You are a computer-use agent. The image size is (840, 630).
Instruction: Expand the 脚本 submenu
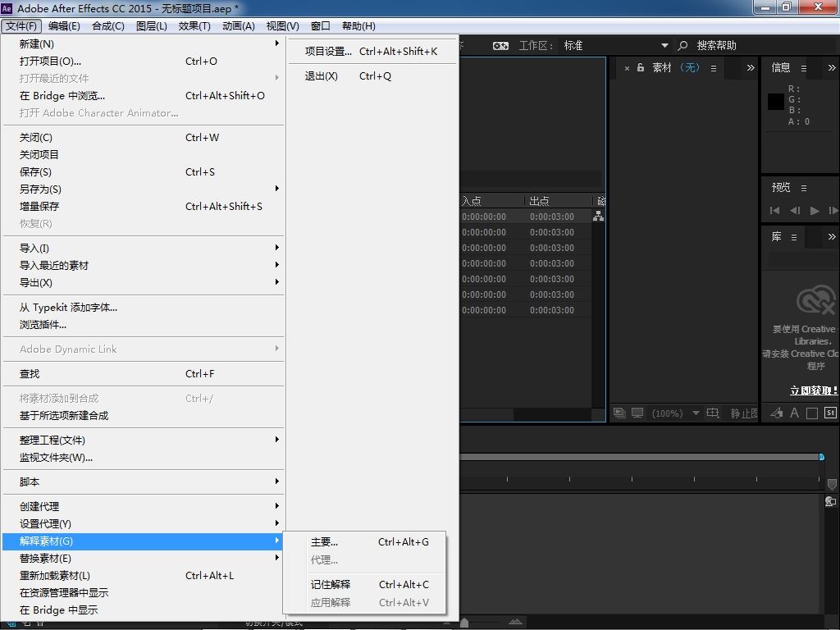click(144, 482)
